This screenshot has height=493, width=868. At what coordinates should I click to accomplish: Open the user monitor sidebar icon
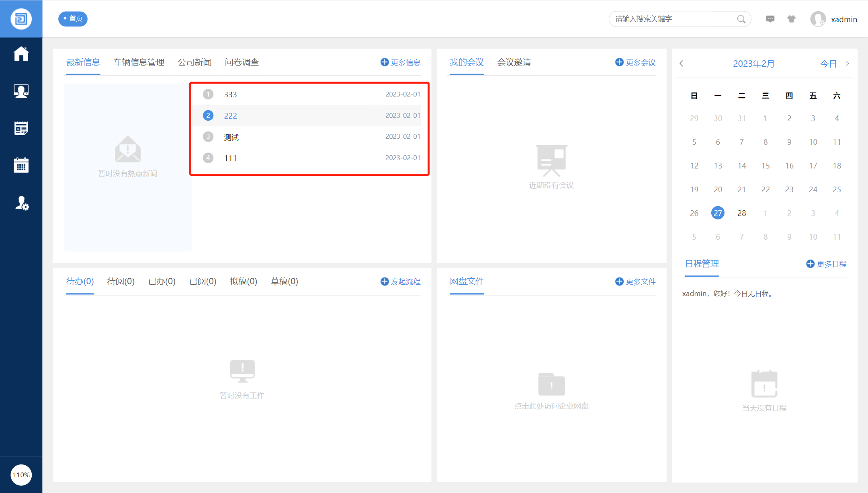click(x=21, y=91)
